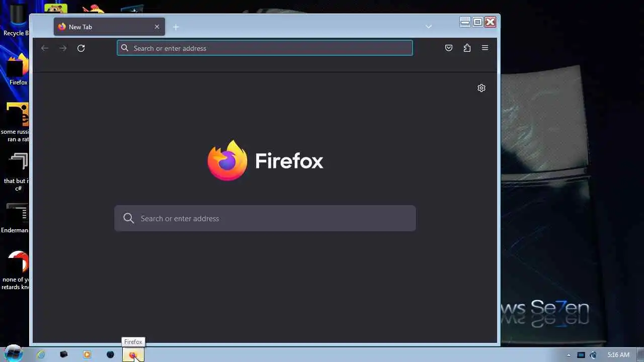Click the Firefox logo on the page

265,160
